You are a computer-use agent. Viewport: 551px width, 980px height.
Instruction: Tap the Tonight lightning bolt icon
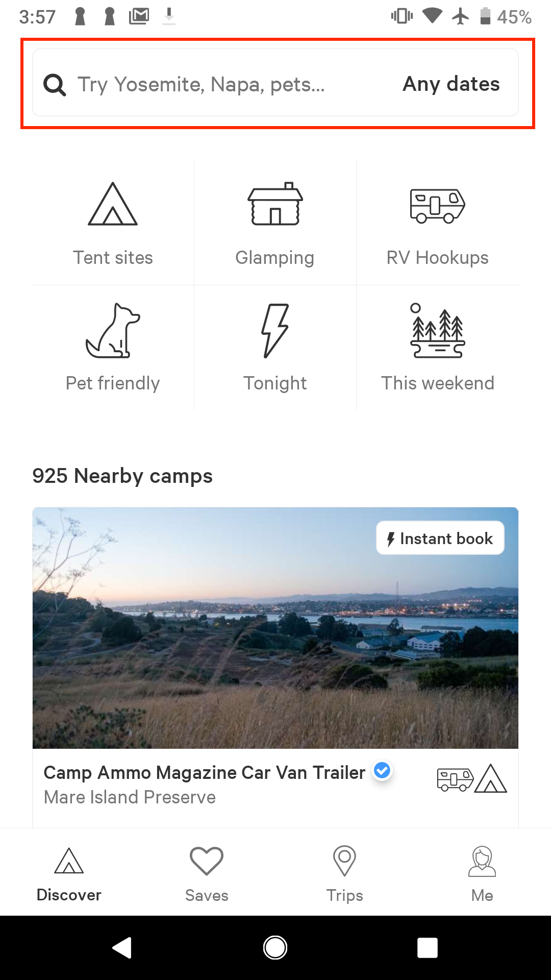coord(275,331)
